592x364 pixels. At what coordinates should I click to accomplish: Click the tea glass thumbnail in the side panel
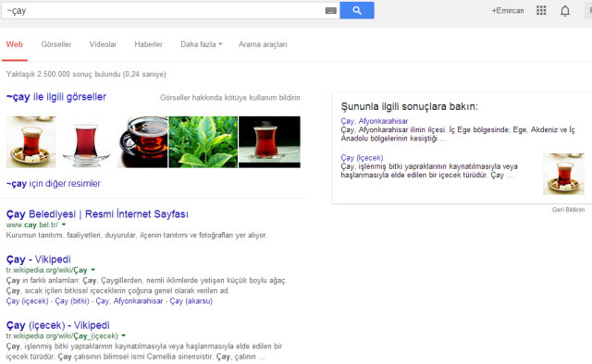[x=563, y=174]
